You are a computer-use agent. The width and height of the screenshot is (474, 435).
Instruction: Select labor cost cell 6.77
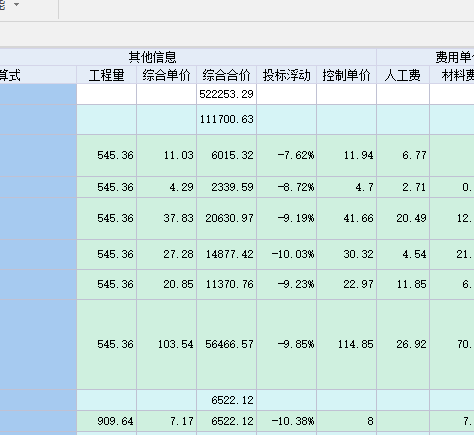tap(403, 155)
